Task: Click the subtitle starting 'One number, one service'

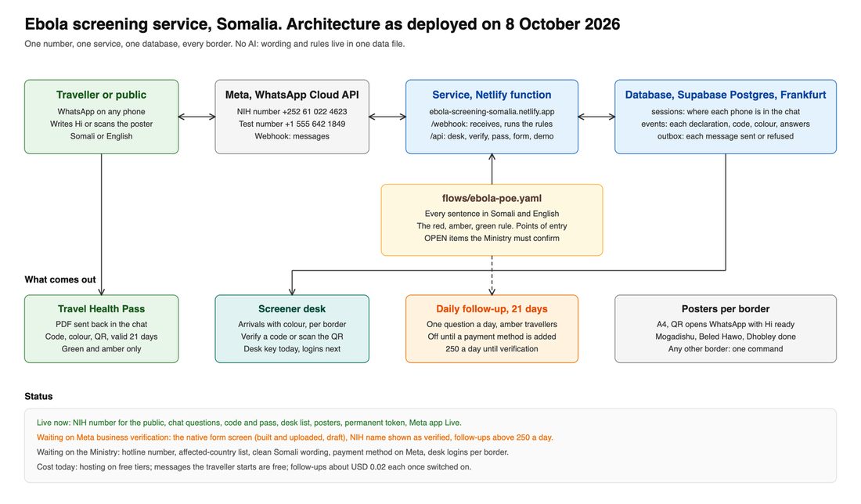Action: coord(214,44)
